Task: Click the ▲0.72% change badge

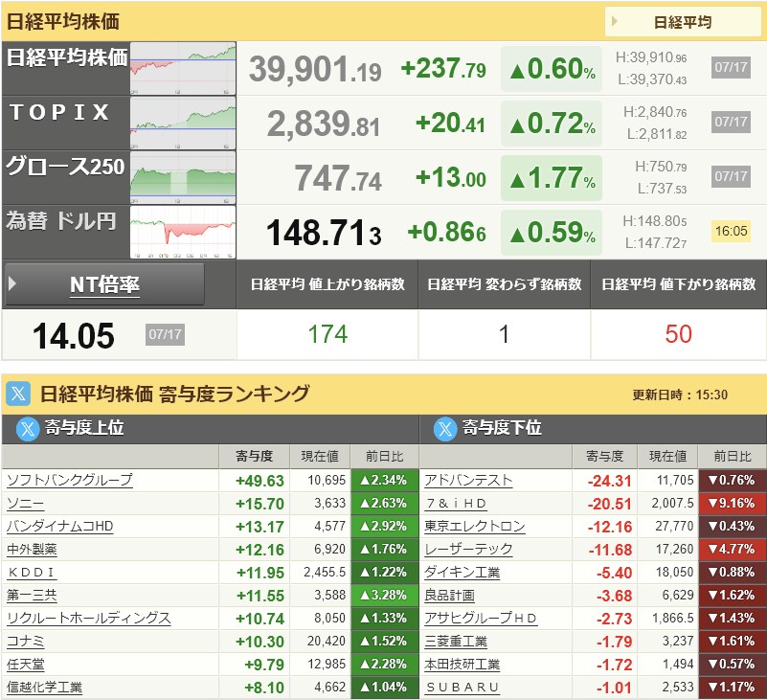Action: click(552, 124)
